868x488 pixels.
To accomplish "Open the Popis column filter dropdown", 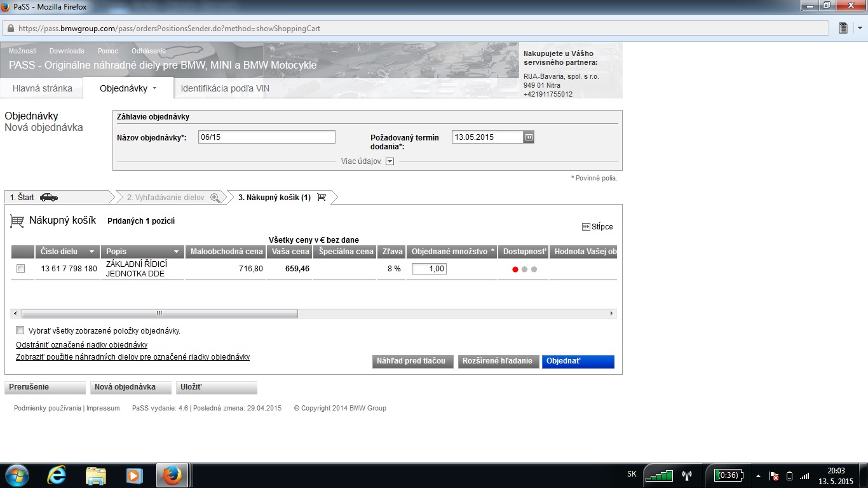I will click(177, 252).
